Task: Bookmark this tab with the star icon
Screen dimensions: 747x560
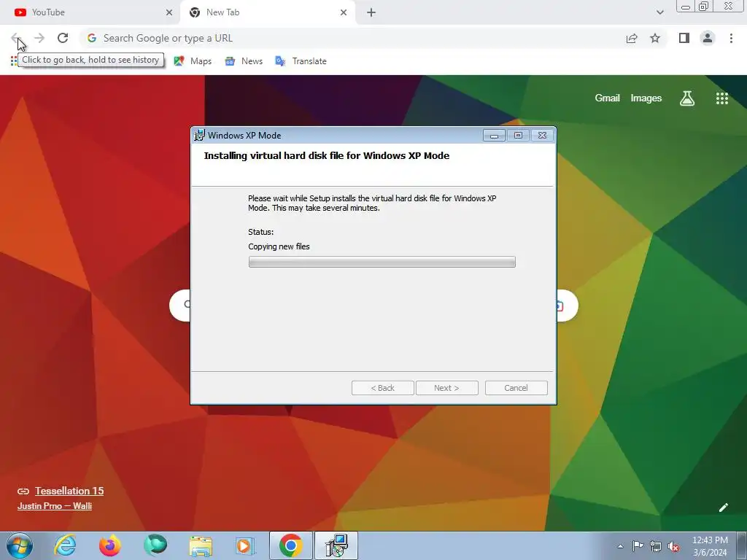Action: pyautogui.click(x=655, y=38)
